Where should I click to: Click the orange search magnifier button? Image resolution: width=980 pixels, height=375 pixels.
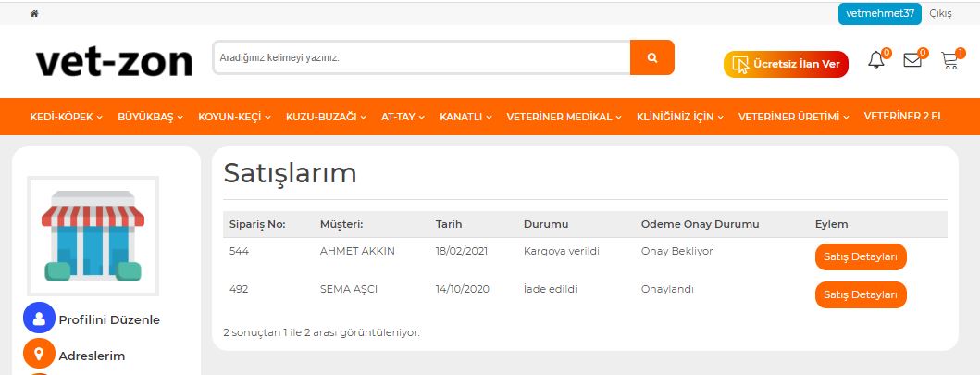(651, 57)
